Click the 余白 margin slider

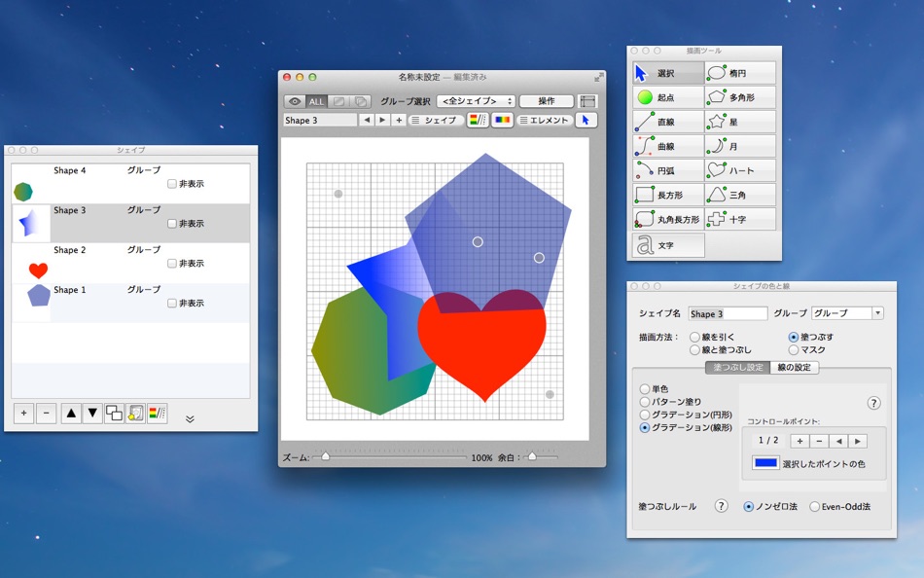pos(541,456)
